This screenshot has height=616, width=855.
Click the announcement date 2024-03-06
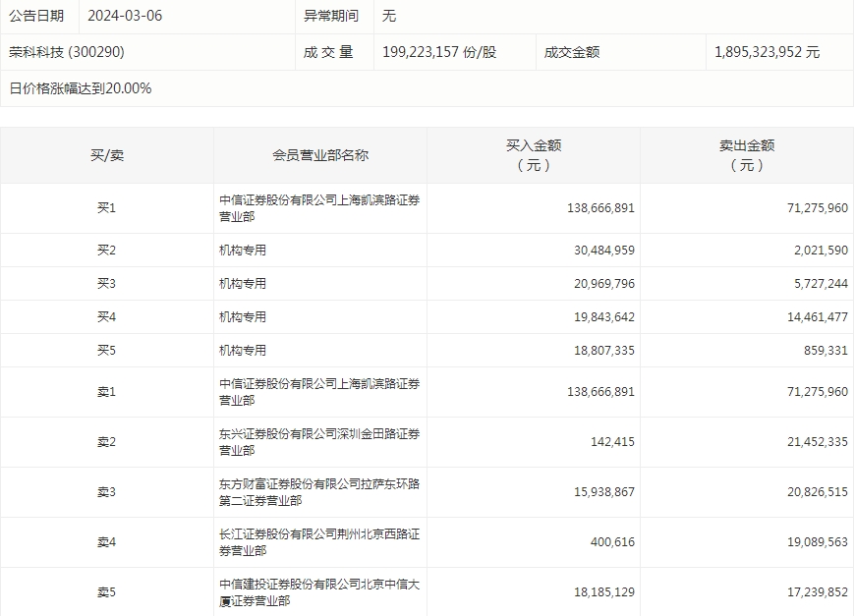pos(127,16)
